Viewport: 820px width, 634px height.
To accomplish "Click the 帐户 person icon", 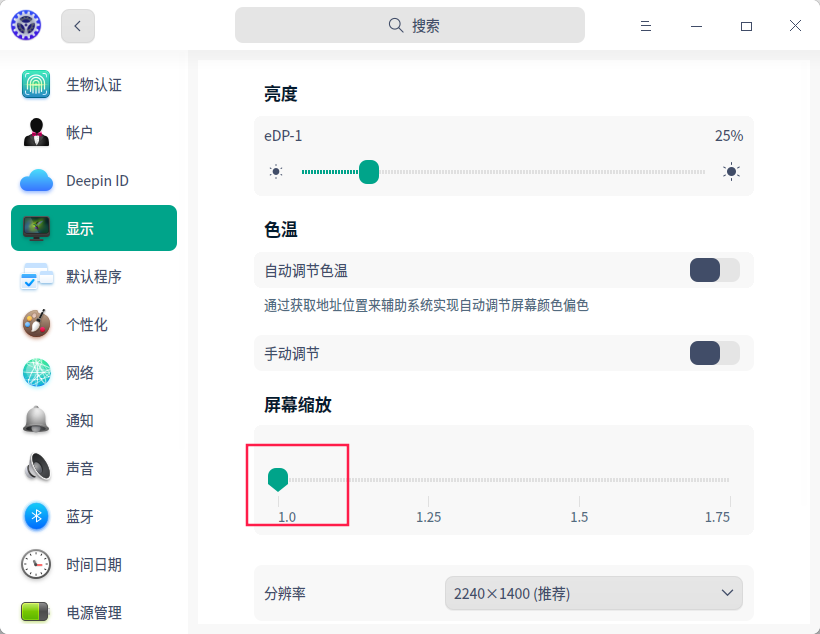I will (x=36, y=132).
